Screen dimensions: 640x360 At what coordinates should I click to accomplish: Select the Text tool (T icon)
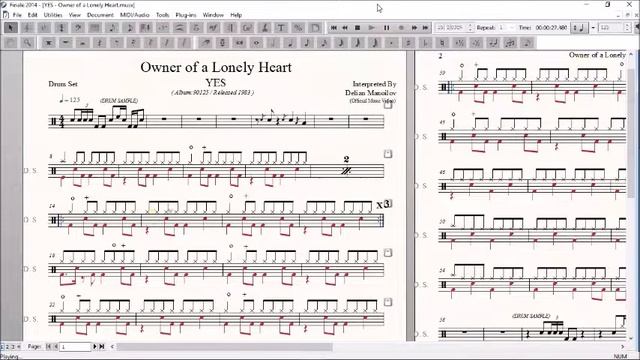[281, 28]
